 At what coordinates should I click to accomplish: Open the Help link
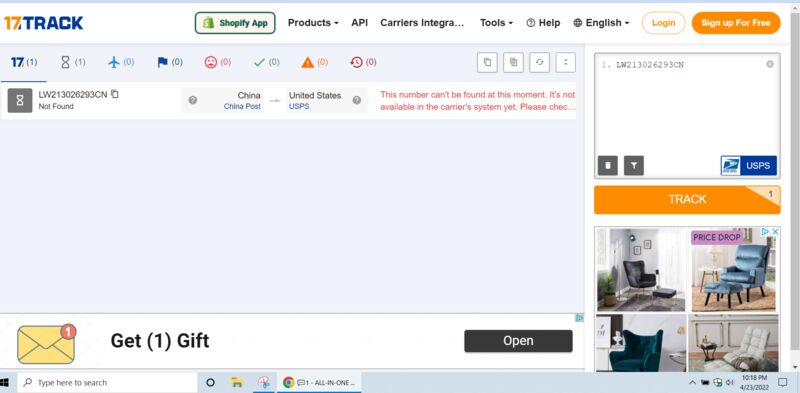543,23
